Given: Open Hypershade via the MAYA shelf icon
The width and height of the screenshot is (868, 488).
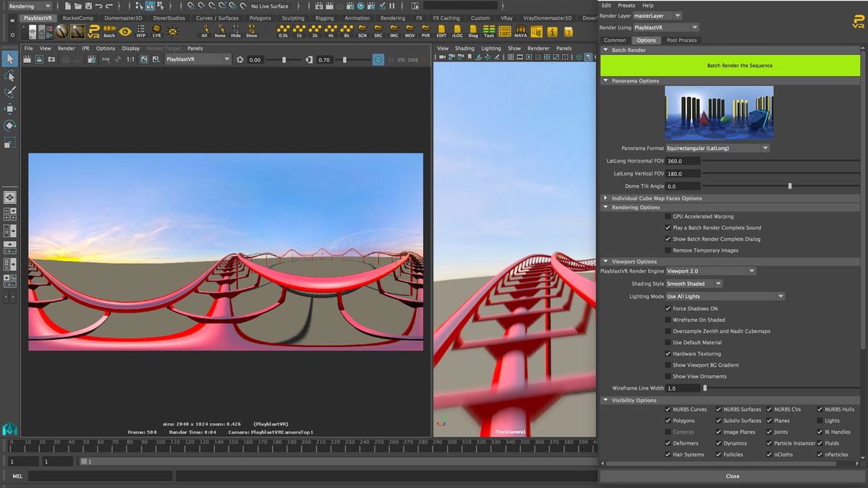Looking at the screenshot, I should coord(522,30).
